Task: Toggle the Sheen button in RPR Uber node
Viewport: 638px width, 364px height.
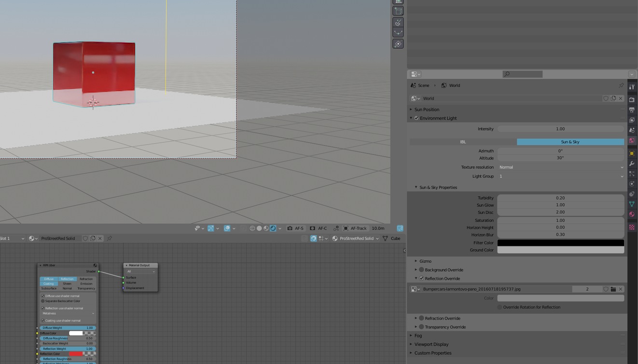Action: (67, 284)
